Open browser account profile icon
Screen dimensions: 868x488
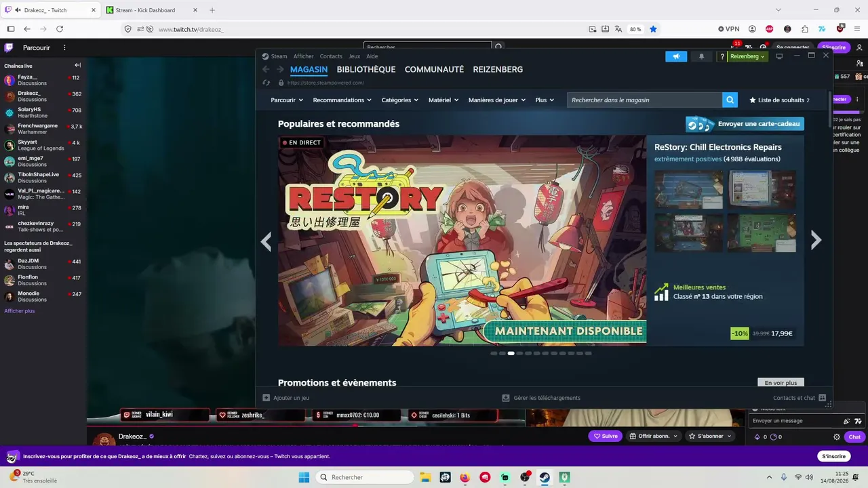752,29
